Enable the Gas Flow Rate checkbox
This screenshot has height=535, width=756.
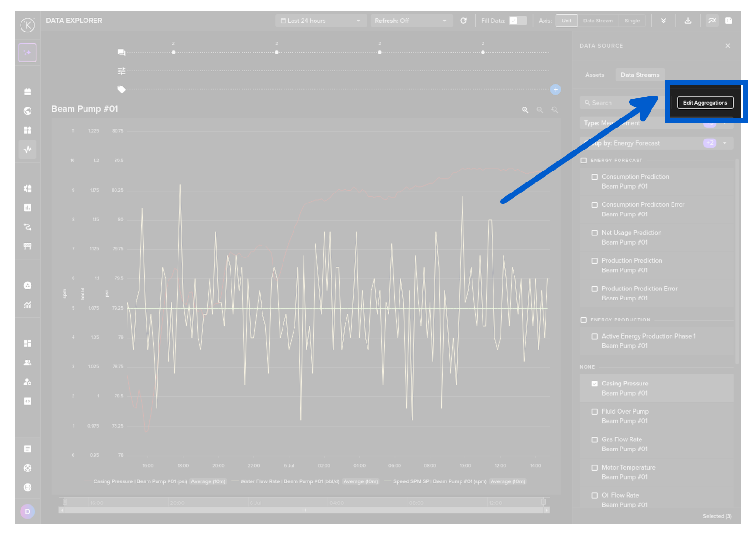coord(594,439)
